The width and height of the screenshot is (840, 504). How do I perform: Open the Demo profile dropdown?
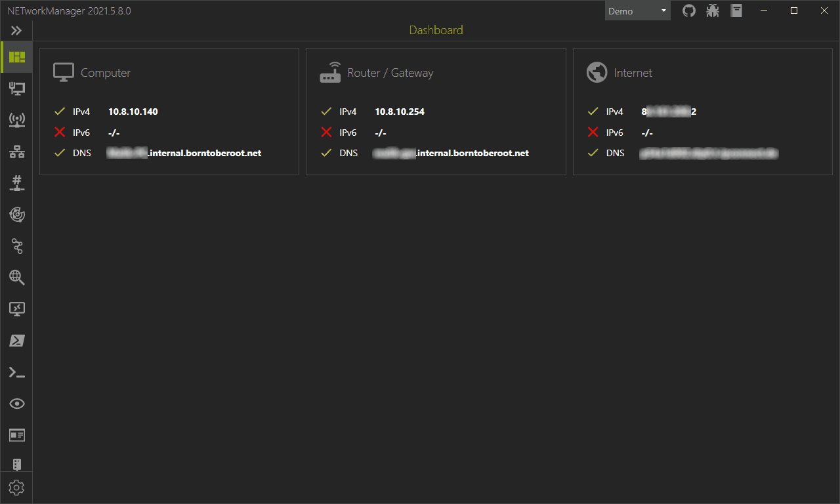click(x=637, y=10)
